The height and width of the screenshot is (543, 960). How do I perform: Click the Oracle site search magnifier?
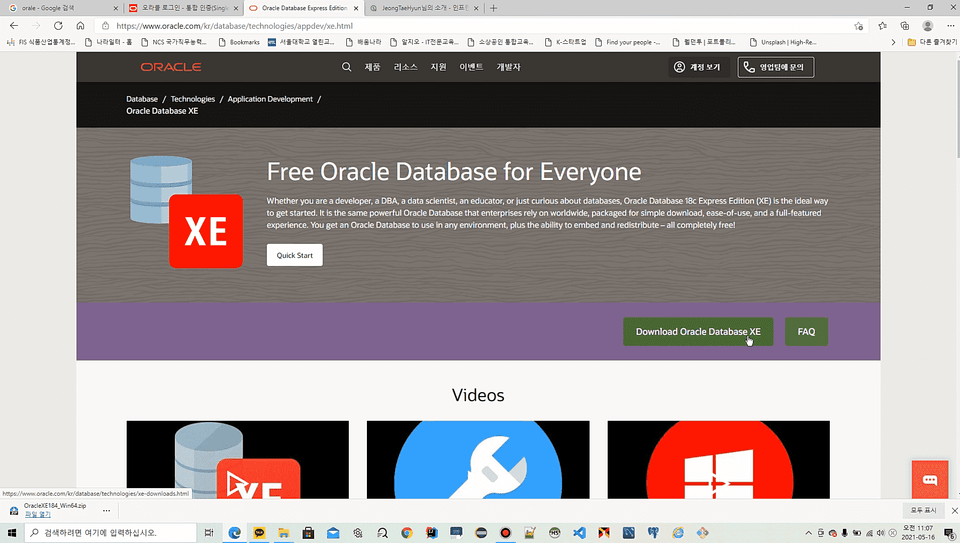point(347,67)
